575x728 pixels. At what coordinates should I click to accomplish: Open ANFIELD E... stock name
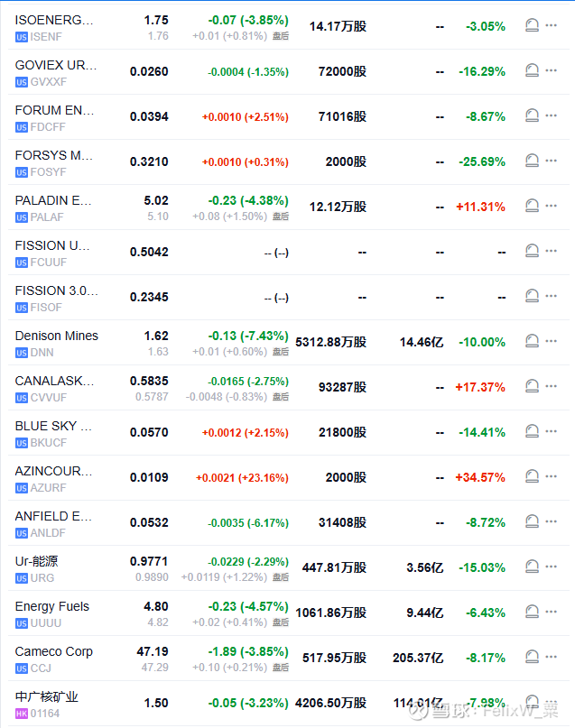click(x=53, y=516)
